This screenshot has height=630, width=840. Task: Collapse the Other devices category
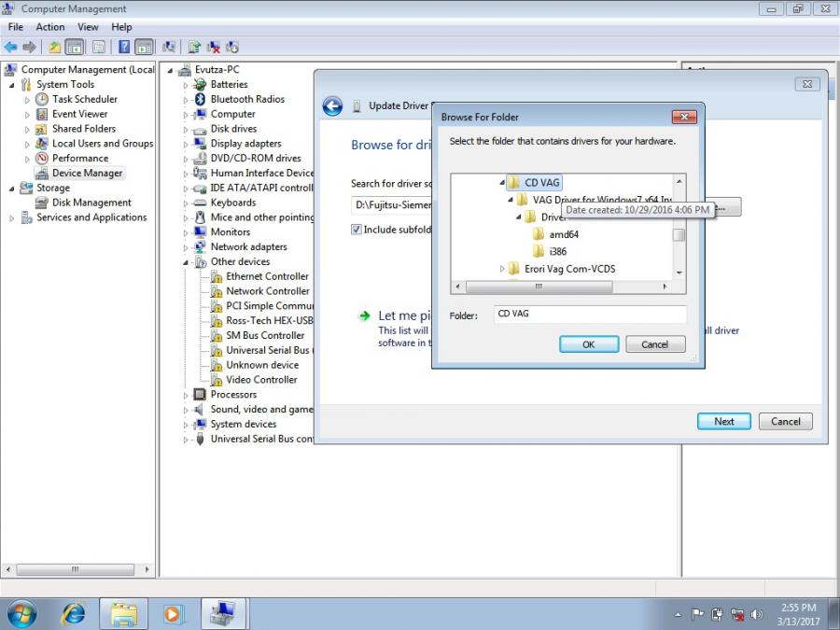coord(187,261)
